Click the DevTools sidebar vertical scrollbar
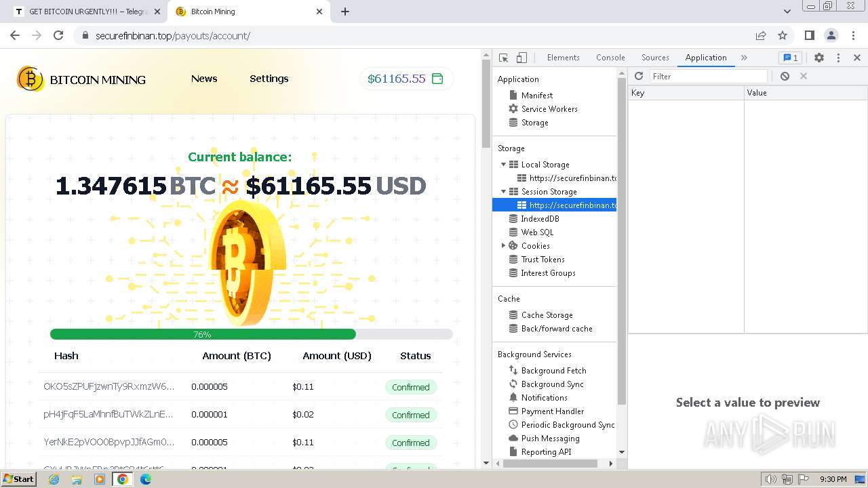Image resolution: width=868 pixels, height=488 pixels. click(622, 241)
